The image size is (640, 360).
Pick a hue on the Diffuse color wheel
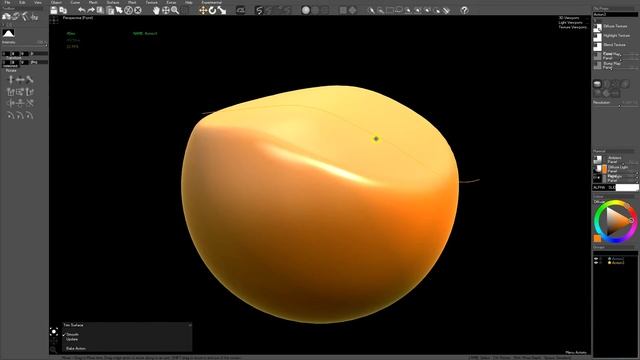(x=615, y=222)
